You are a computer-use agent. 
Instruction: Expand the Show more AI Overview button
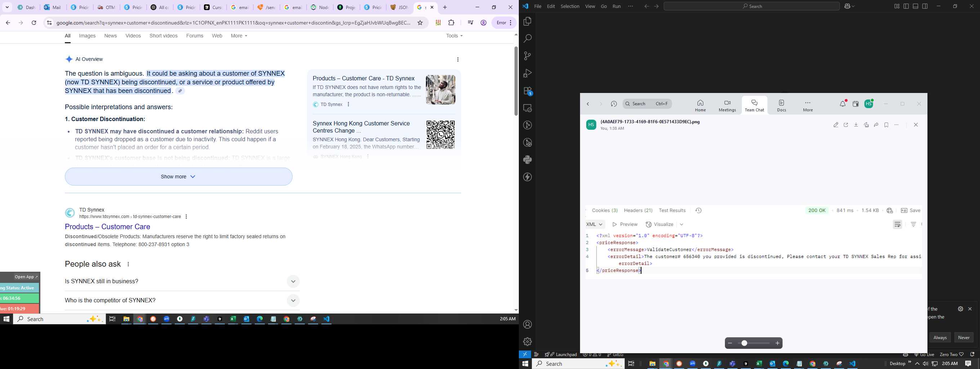(178, 177)
